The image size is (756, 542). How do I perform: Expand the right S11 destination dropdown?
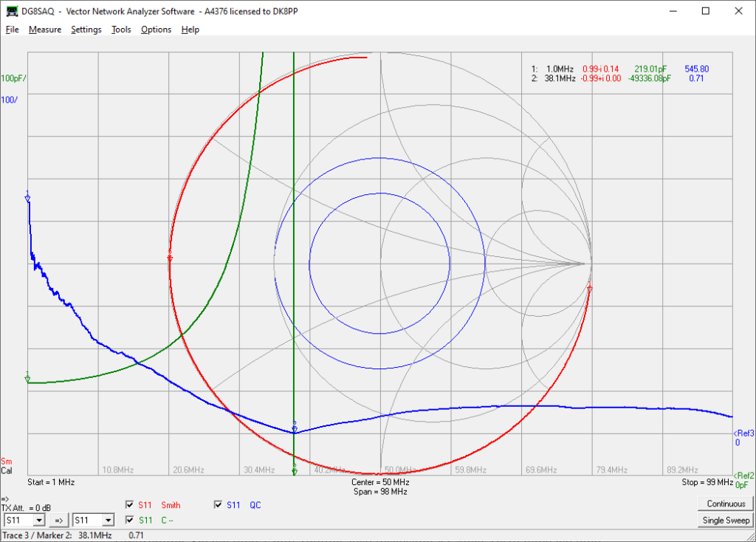click(108, 521)
